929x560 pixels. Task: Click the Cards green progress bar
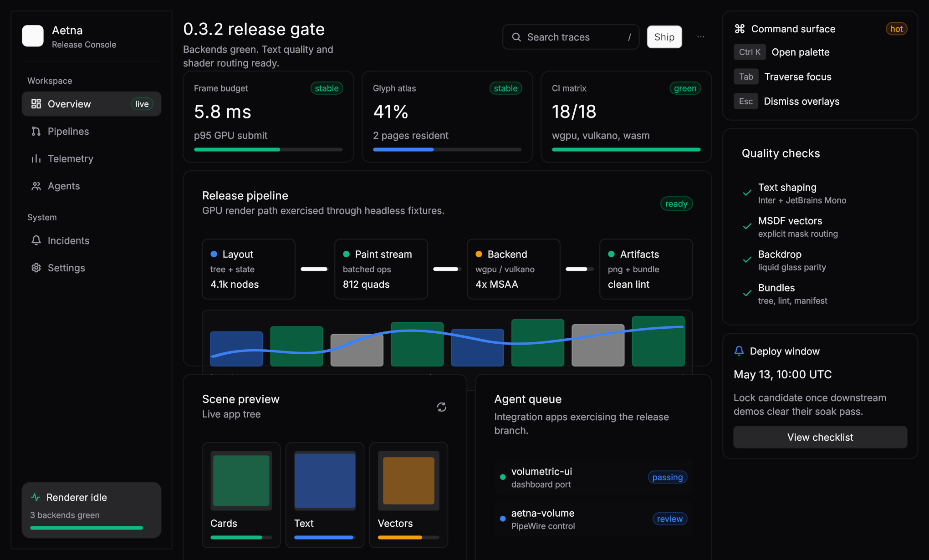tap(241, 537)
